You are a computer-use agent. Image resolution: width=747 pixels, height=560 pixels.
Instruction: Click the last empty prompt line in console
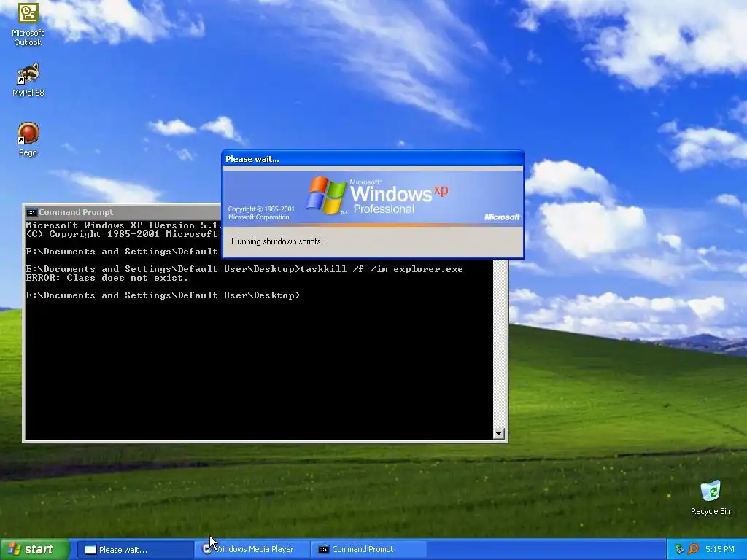pos(163,295)
